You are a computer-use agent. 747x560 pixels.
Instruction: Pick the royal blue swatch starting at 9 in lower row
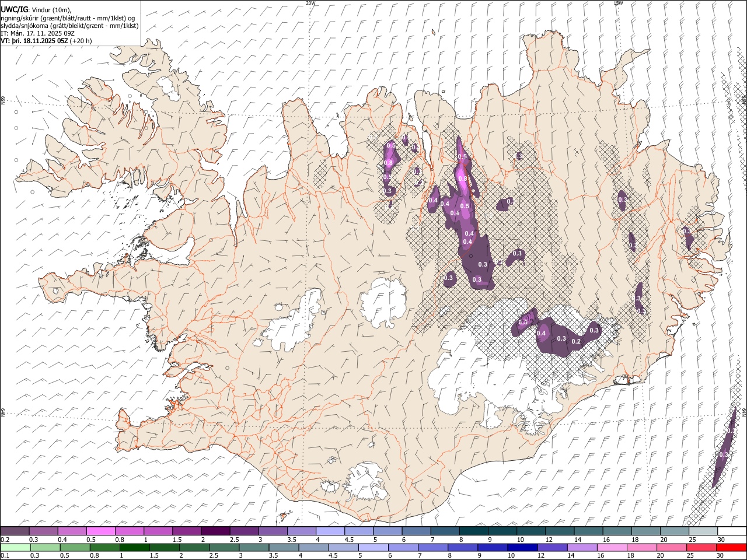[x=493, y=547]
